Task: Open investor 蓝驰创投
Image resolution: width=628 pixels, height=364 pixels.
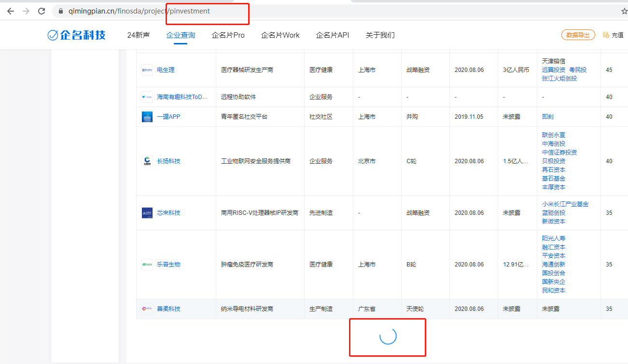Action: click(x=554, y=213)
